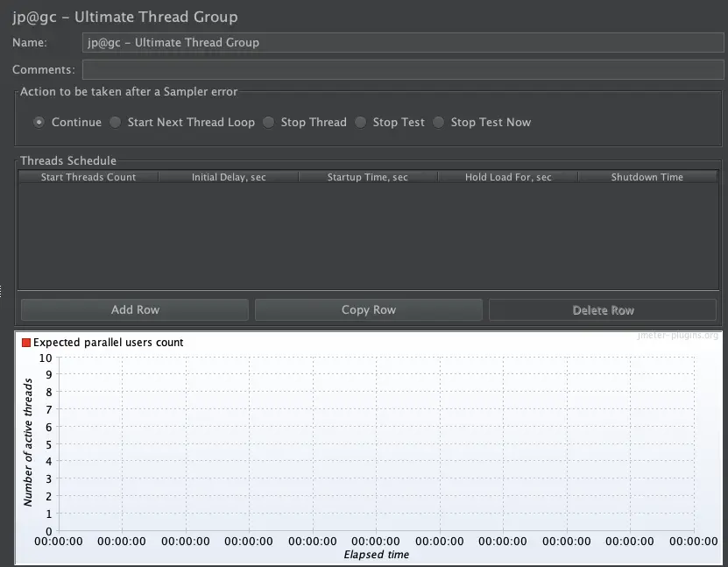Click the Add Row button
The width and height of the screenshot is (728, 567).
135,309
